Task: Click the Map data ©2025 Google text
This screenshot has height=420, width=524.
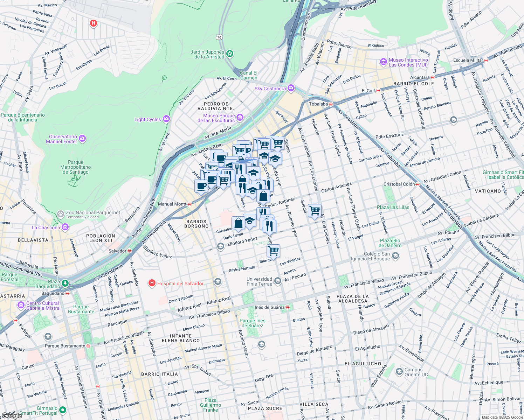Action: coord(502,417)
